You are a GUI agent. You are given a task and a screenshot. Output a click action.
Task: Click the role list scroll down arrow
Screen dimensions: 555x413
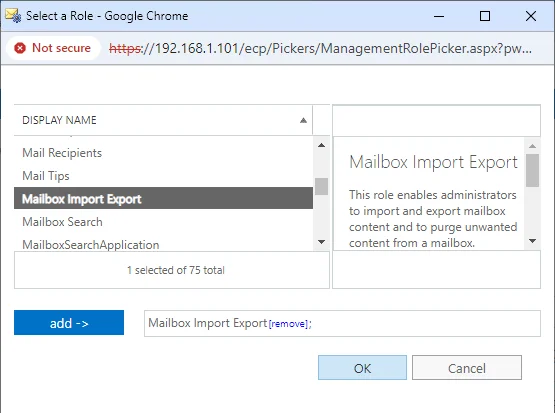[321, 242]
